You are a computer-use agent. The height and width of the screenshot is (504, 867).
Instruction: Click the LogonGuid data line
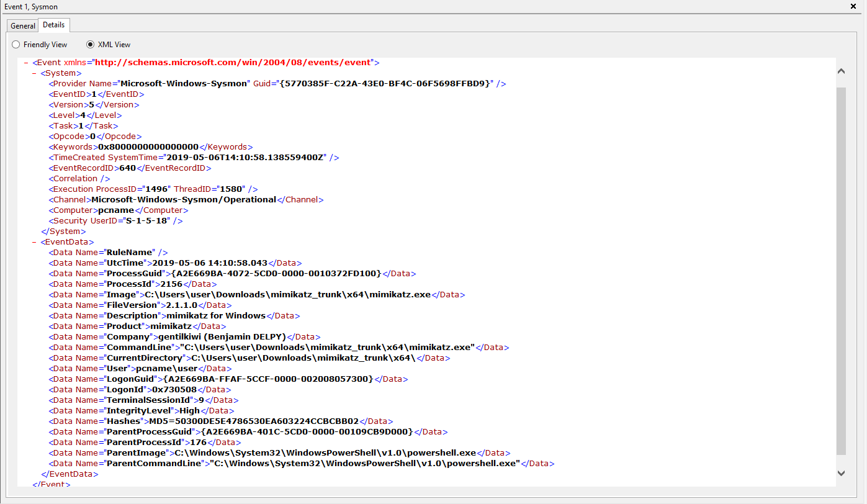228,379
